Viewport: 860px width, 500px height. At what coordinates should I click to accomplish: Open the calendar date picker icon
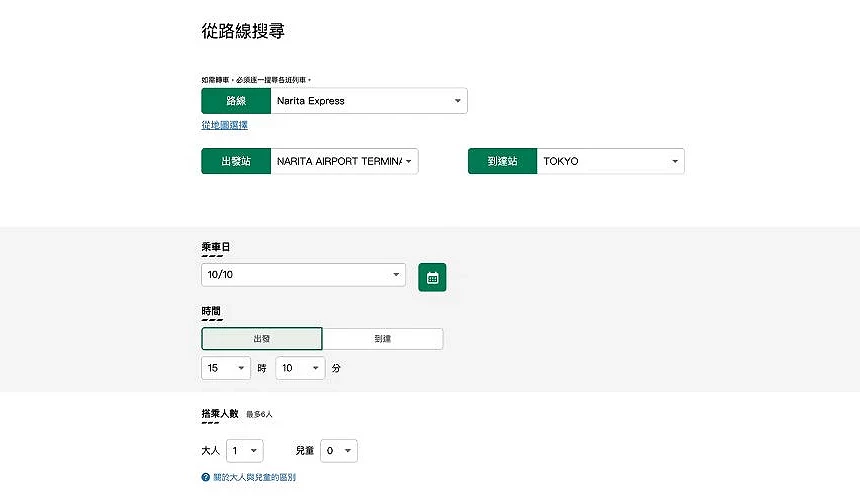tap(432, 277)
